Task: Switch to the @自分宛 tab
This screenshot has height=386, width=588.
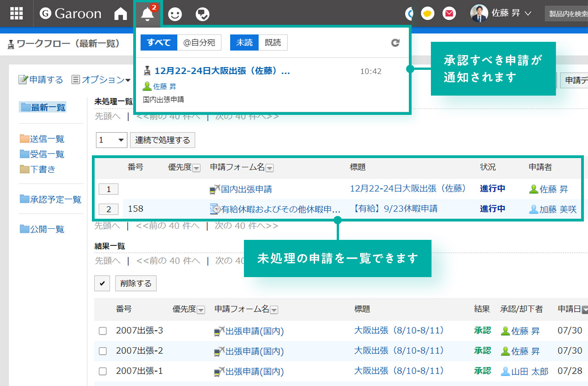Action: [x=199, y=43]
